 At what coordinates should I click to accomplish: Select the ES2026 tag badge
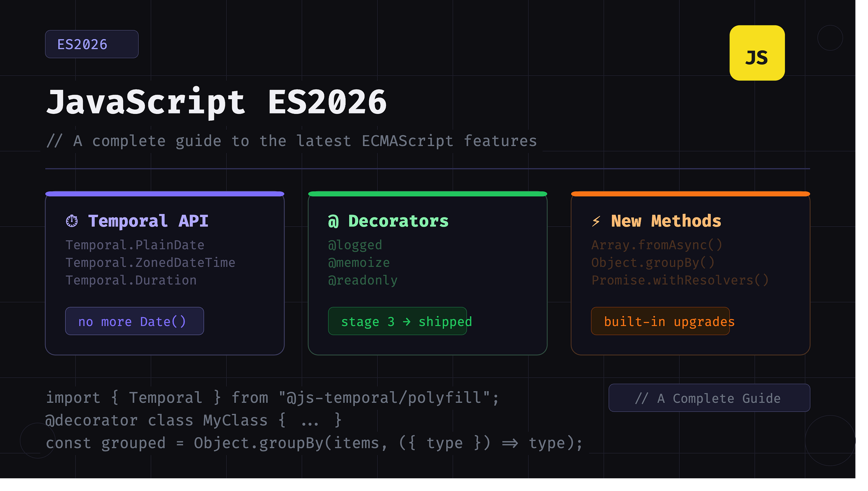click(x=92, y=44)
